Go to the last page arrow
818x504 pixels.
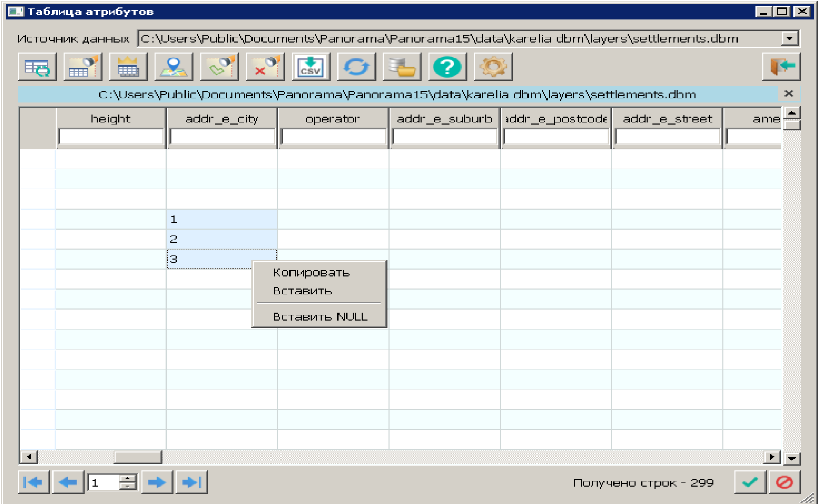[192, 482]
